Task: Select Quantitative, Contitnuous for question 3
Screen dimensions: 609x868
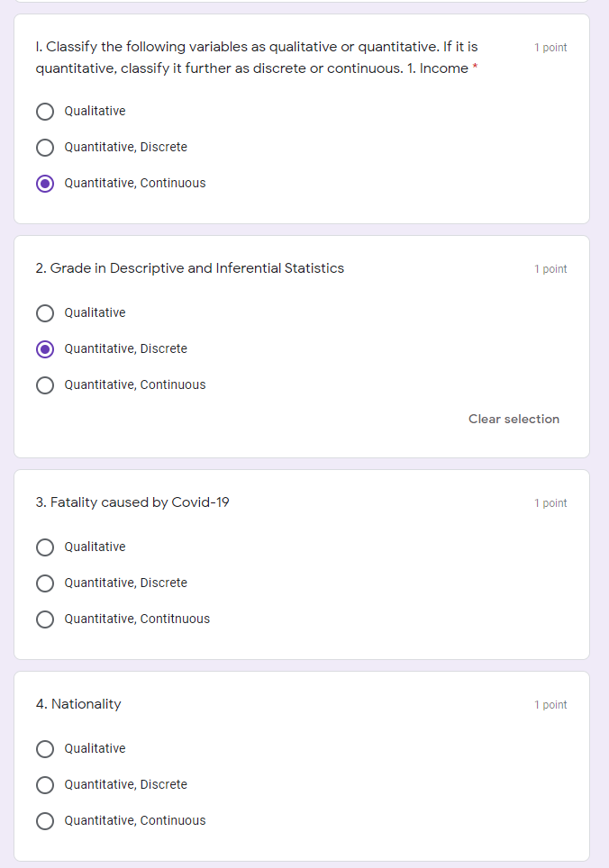Action: [45, 619]
